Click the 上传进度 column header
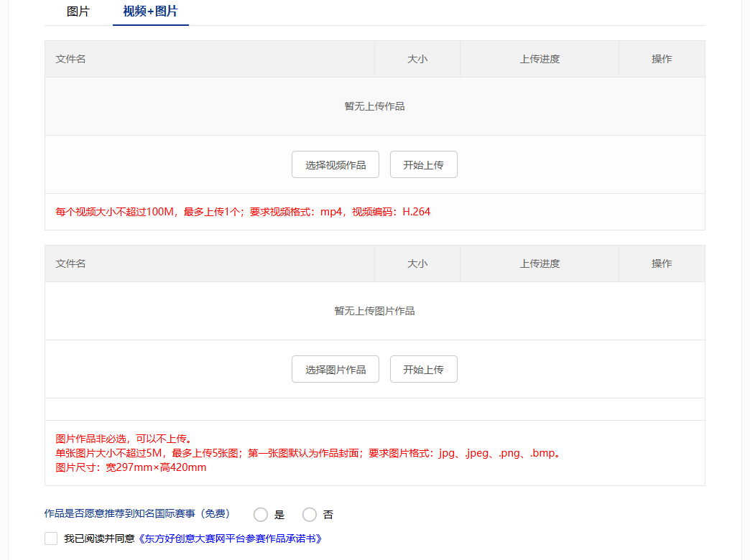The image size is (750, 560). tap(540, 58)
